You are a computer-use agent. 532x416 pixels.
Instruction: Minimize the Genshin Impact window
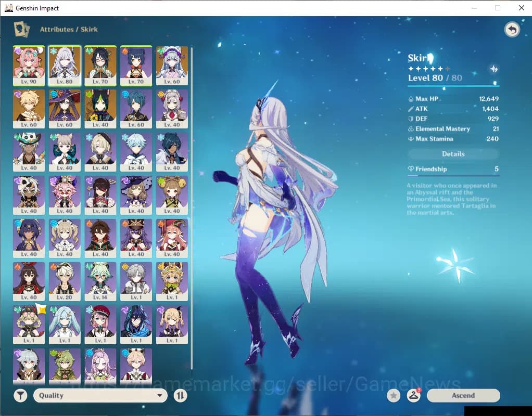(474, 8)
